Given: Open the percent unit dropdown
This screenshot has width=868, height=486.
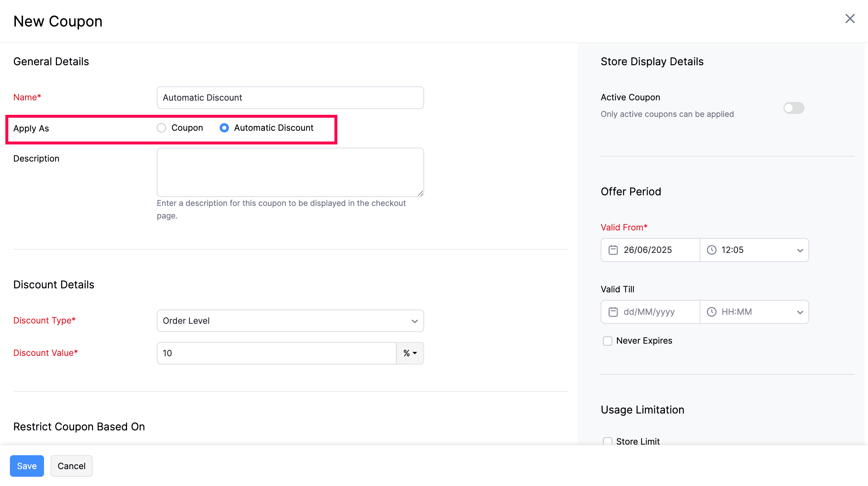Looking at the screenshot, I should click(410, 353).
